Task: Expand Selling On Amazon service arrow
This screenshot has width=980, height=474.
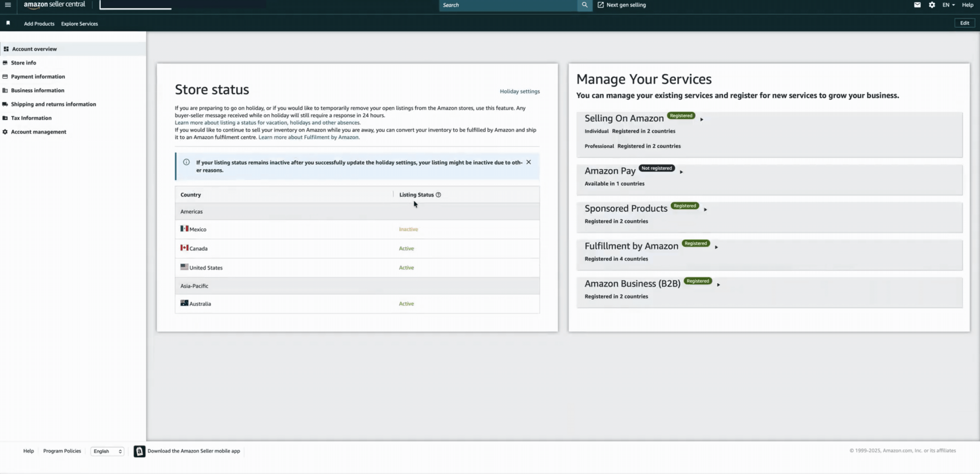Action: point(701,119)
